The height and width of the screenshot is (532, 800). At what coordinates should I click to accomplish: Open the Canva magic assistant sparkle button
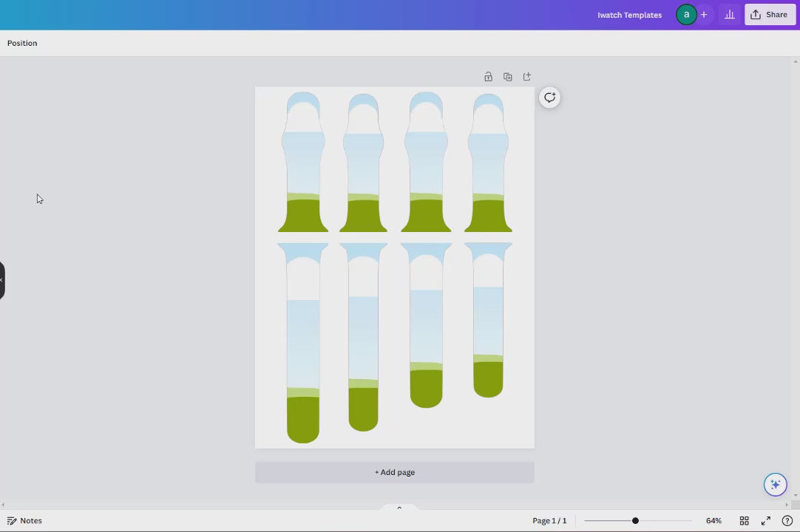tap(775, 485)
